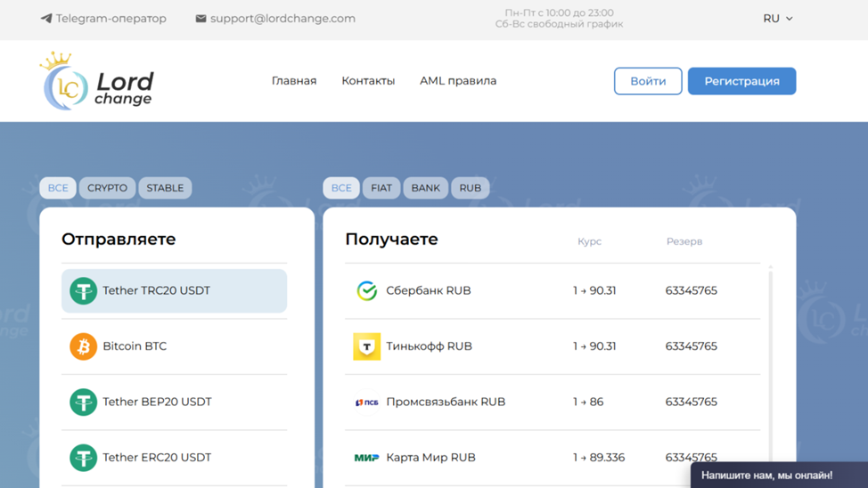The height and width of the screenshot is (488, 868).
Task: Open the RU language dropdown
Action: [x=778, y=19]
